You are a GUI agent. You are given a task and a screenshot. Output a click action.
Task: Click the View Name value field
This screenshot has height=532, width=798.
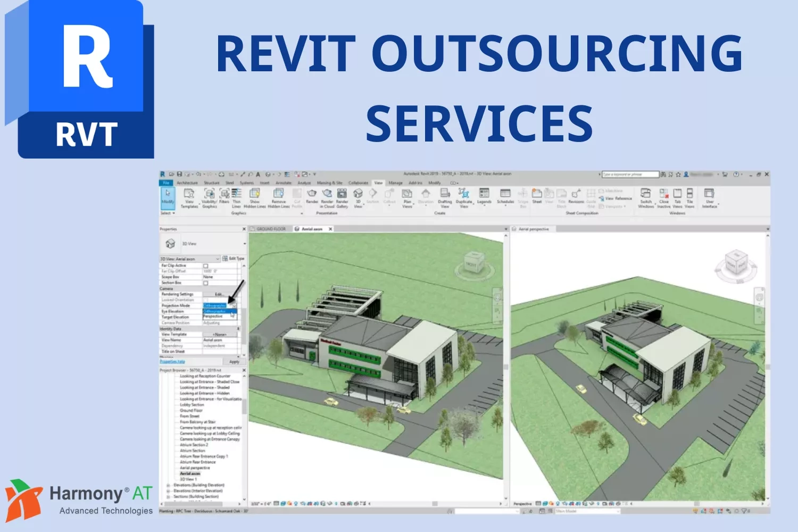click(220, 340)
